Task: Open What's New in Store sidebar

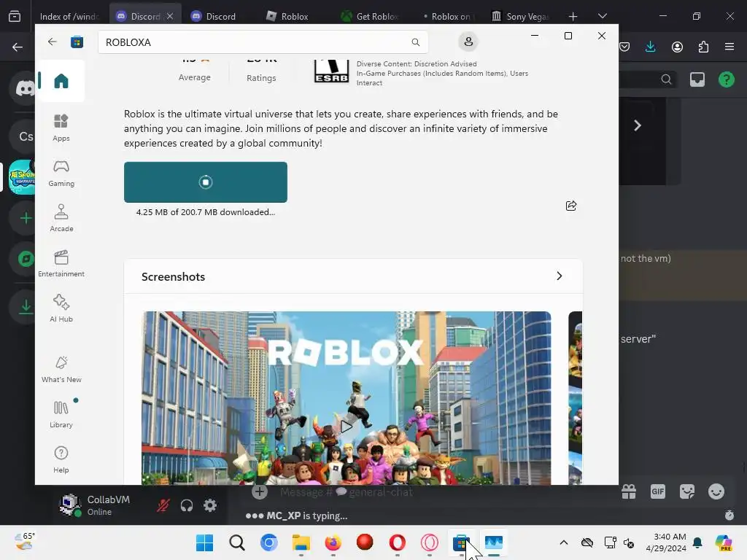Action: [61, 369]
